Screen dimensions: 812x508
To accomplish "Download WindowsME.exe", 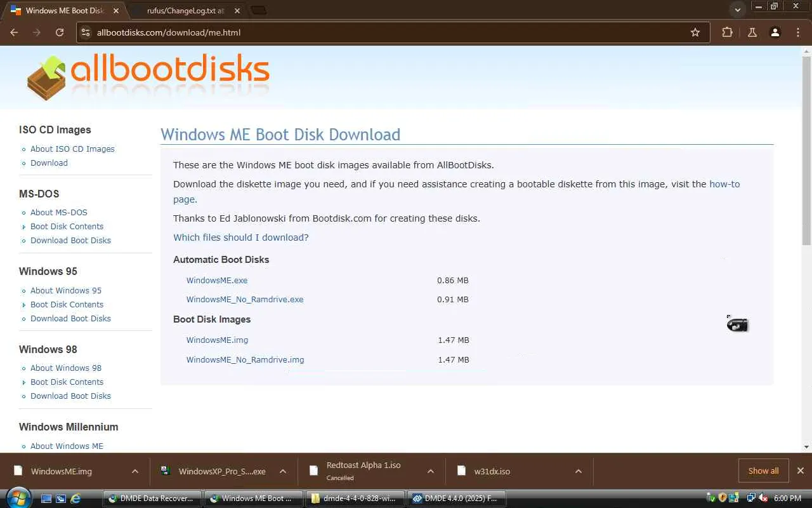I will tap(217, 280).
